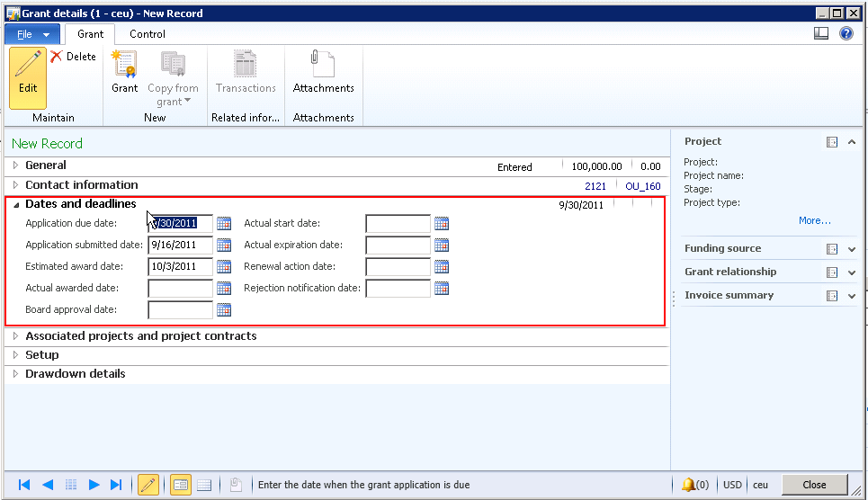Switch to the Control tab
The height and width of the screenshot is (500, 868).
pos(147,34)
